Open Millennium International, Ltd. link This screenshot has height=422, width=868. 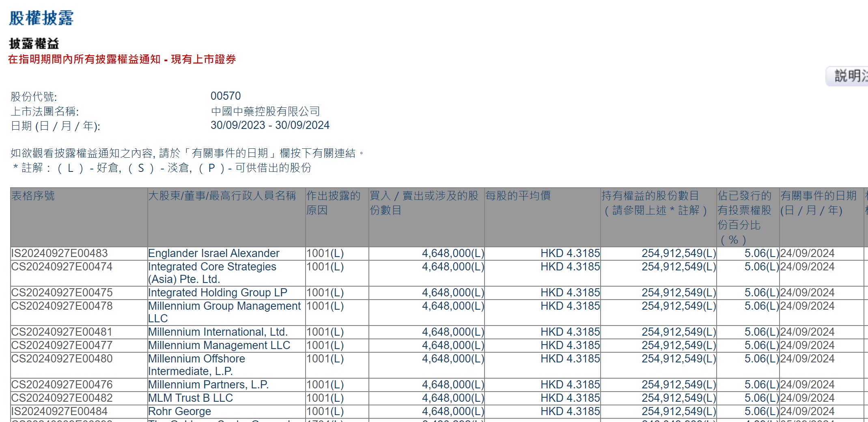pos(218,332)
